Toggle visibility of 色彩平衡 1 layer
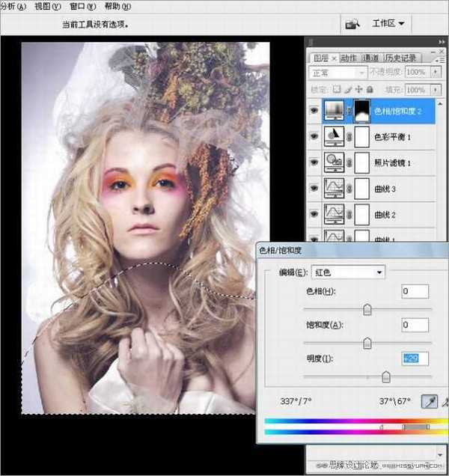This screenshot has height=476, width=449. point(313,137)
